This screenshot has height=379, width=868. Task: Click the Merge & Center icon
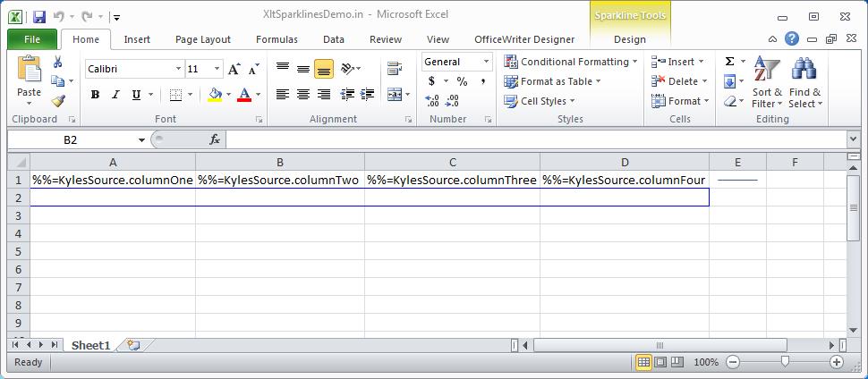(395, 95)
